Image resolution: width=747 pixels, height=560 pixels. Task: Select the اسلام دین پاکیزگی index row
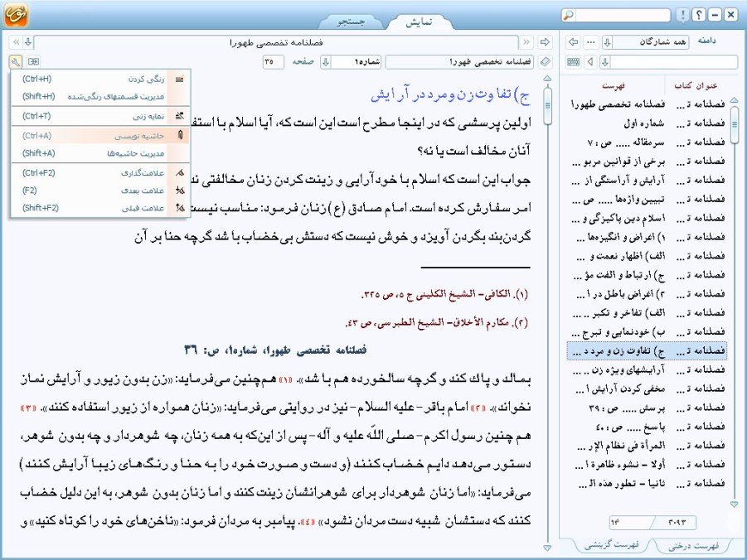(x=647, y=218)
